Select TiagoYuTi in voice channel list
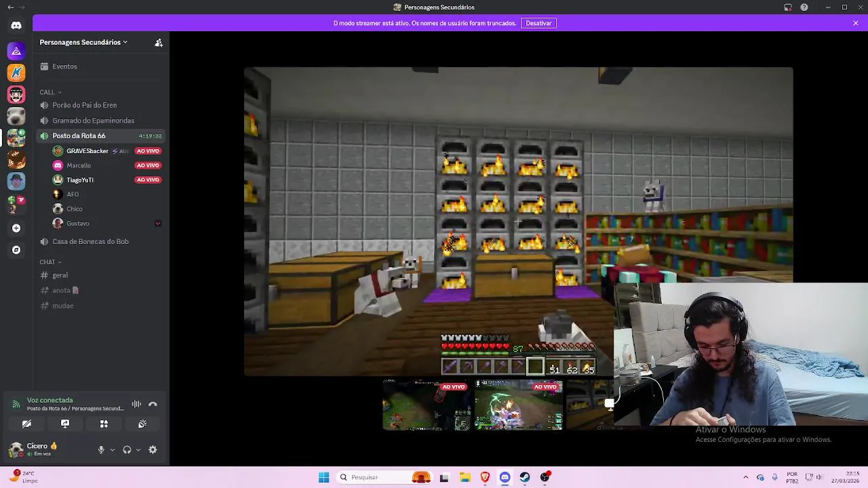 tap(79, 180)
